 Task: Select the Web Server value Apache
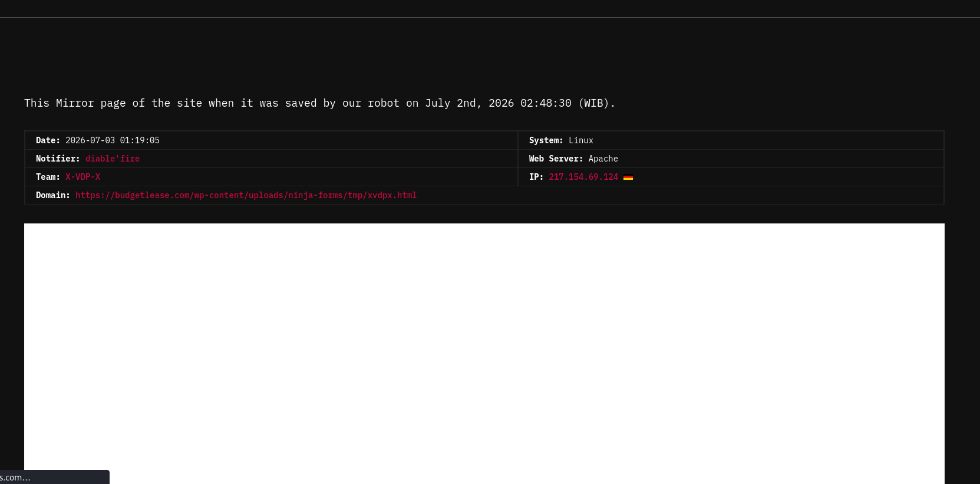click(603, 159)
